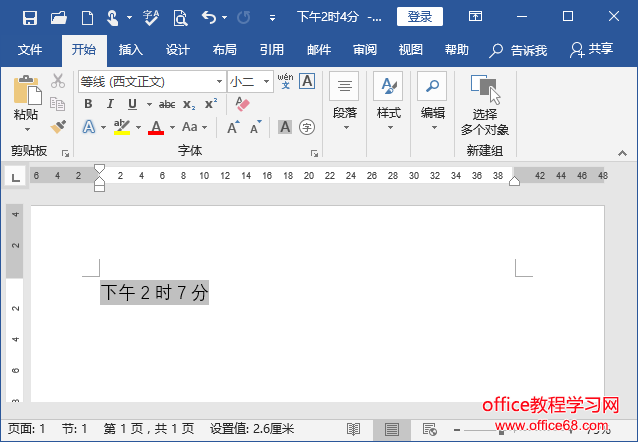Clear all formatting with eraser icon
This screenshot has height=442, width=638.
coord(243,104)
